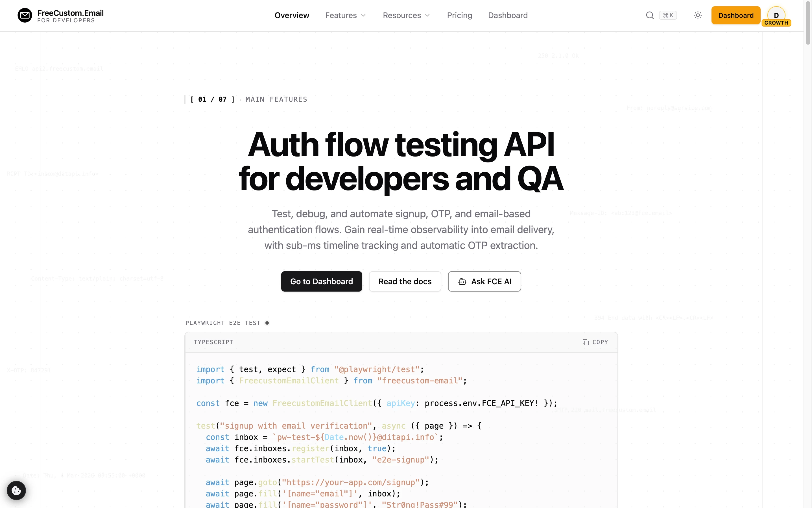This screenshot has height=508, width=812.
Task: Open the D user avatar menu
Action: pyautogui.click(x=776, y=14)
